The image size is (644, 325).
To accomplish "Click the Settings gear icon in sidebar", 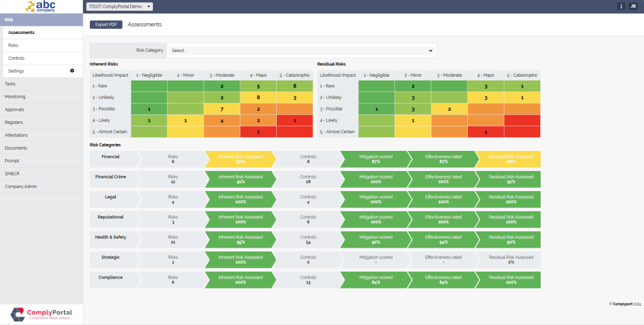I will [x=72, y=71].
